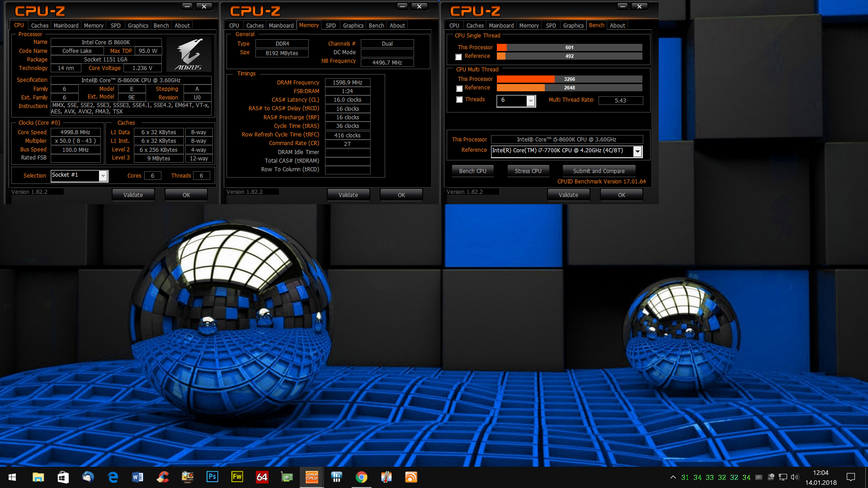868x488 pixels.
Task: Click the volume speaker tray icon
Action: coord(795,477)
